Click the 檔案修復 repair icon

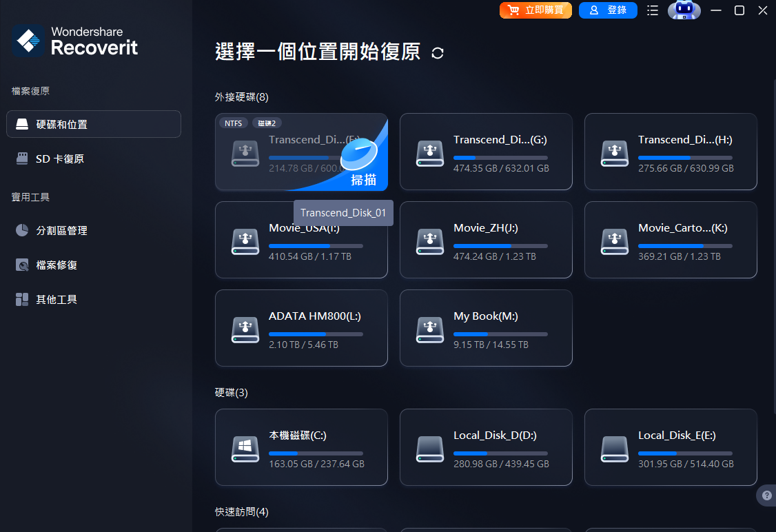[x=22, y=265]
